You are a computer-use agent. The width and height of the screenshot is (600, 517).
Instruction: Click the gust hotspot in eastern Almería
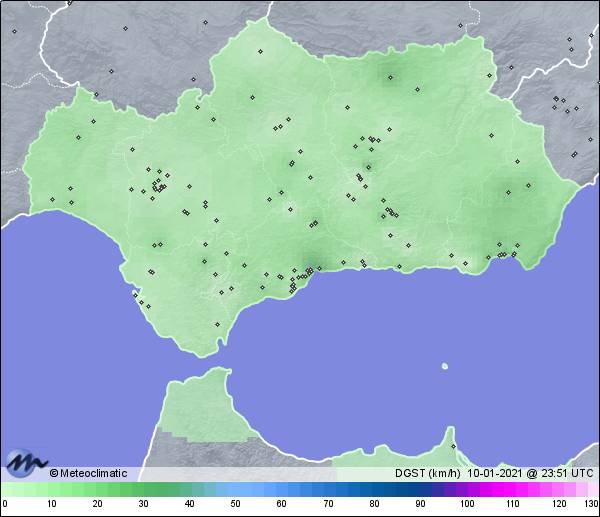click(527, 186)
